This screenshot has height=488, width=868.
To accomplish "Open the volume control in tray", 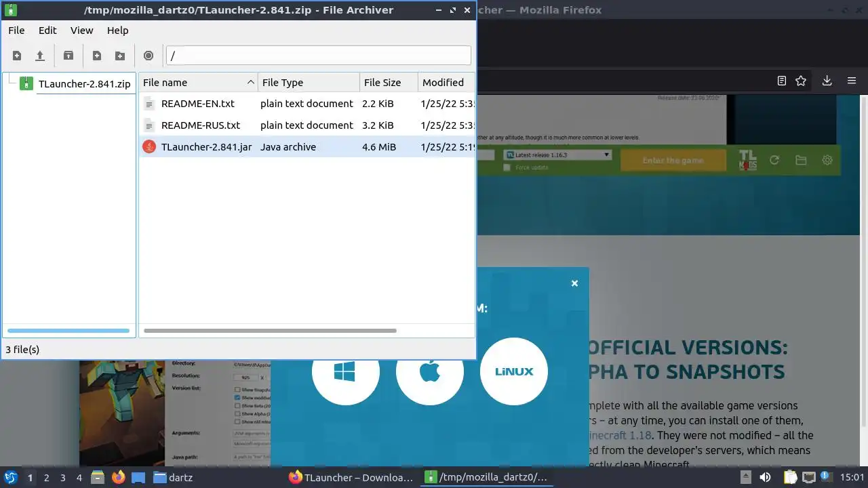I will click(765, 478).
